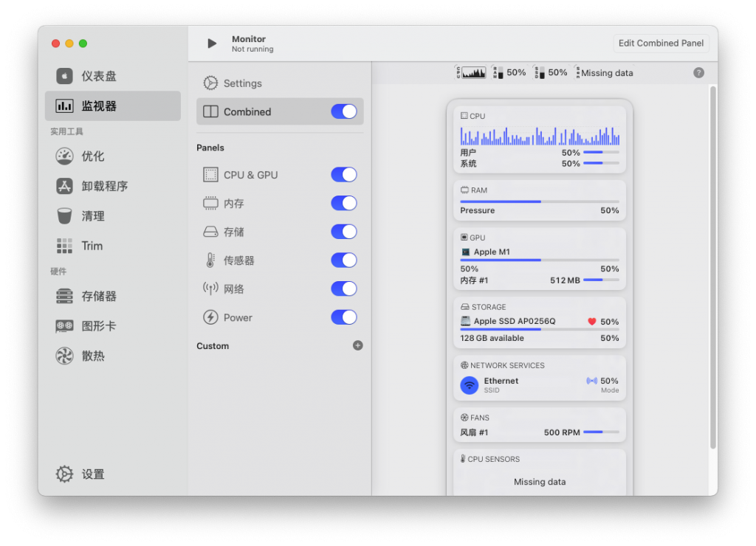Click the "512 MB" memory value
This screenshot has width=756, height=546.
click(565, 280)
